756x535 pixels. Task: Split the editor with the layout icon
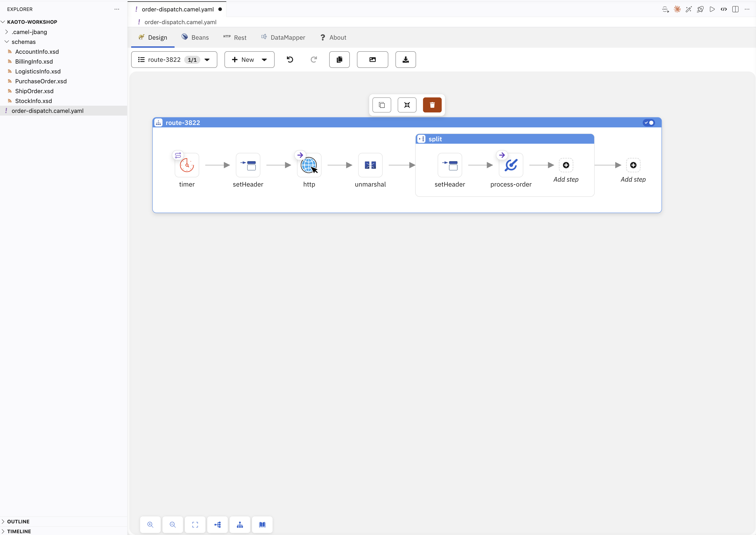tap(735, 9)
